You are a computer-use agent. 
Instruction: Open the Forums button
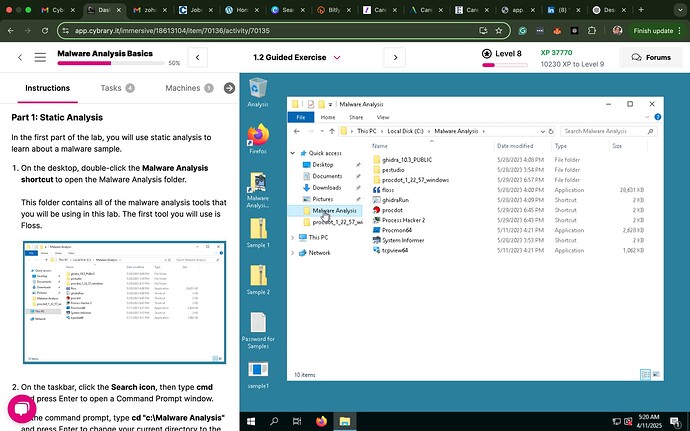click(x=649, y=58)
